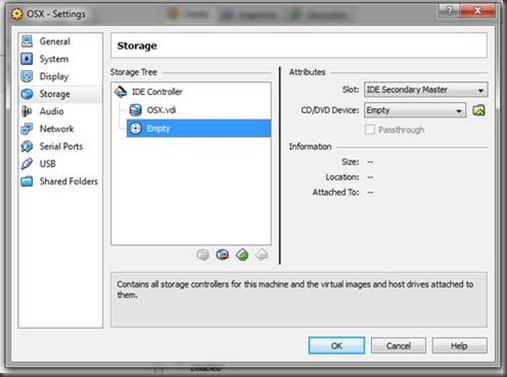Click the virtual CD/DVD disk file chooser icon
This screenshot has width=507, height=377.
(479, 110)
